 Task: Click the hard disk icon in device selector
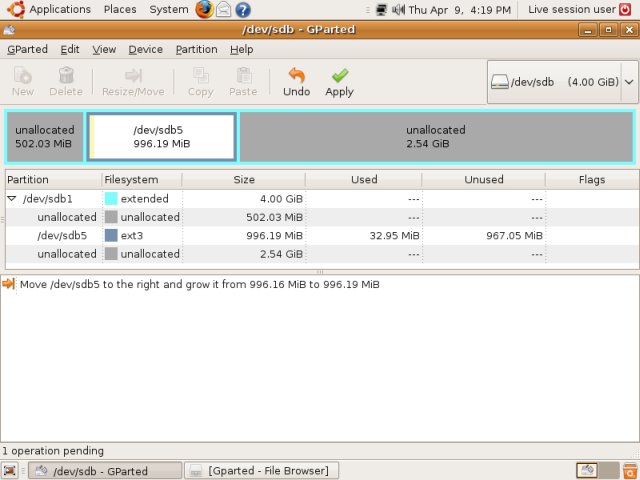(500, 82)
